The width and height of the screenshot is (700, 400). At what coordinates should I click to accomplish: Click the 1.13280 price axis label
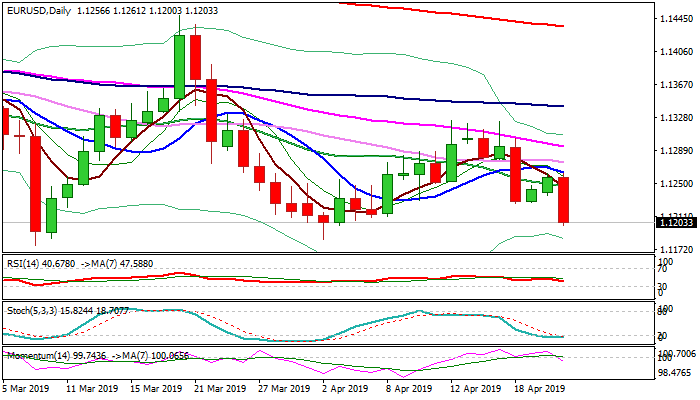click(677, 118)
